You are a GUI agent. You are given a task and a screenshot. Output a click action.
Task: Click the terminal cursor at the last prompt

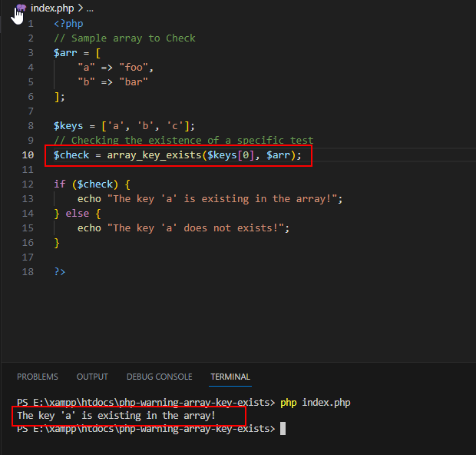[283, 429]
